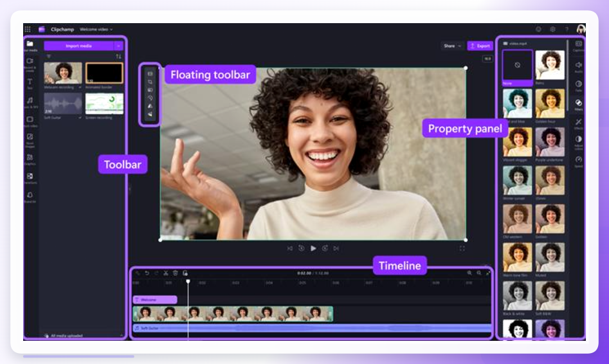Click the last icon in floating toolbar
609x364 pixels.
pyautogui.click(x=150, y=114)
